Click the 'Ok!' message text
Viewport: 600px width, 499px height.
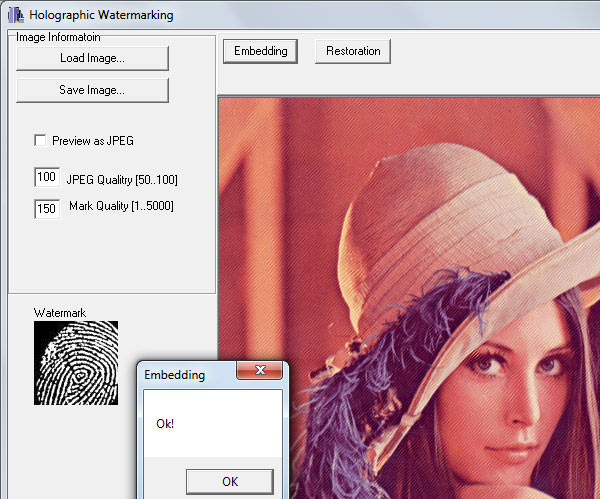(165, 424)
